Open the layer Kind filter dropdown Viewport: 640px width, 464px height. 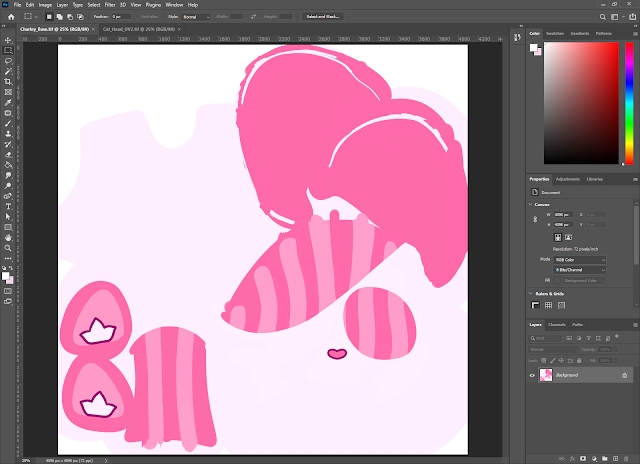(545, 338)
